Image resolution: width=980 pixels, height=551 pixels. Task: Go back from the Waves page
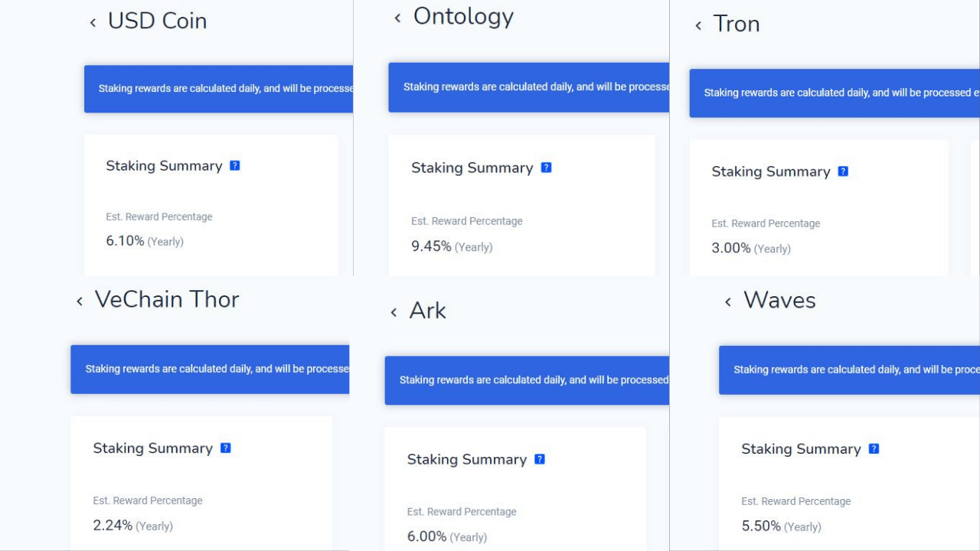coord(728,302)
